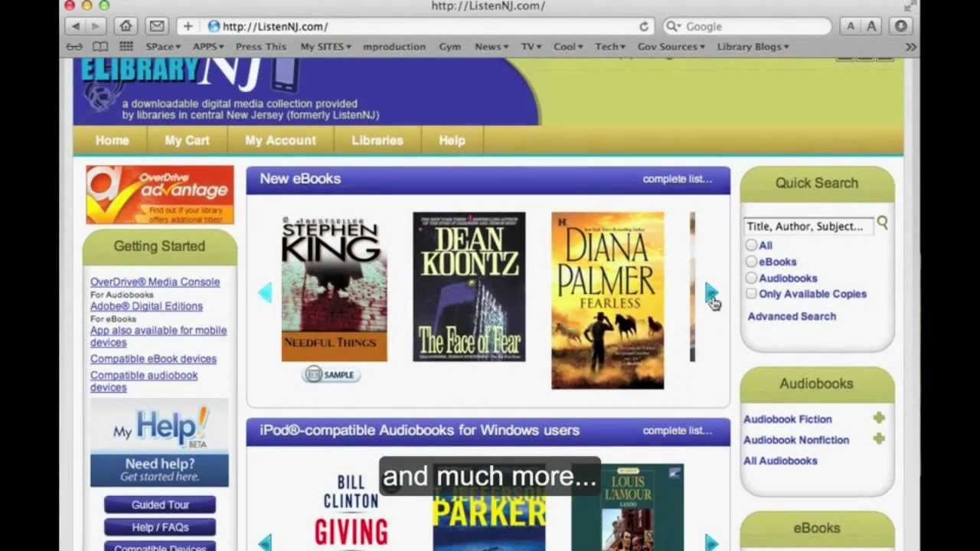This screenshot has width=980, height=551.
Task: Click the Guided Tour button
Action: (x=160, y=505)
